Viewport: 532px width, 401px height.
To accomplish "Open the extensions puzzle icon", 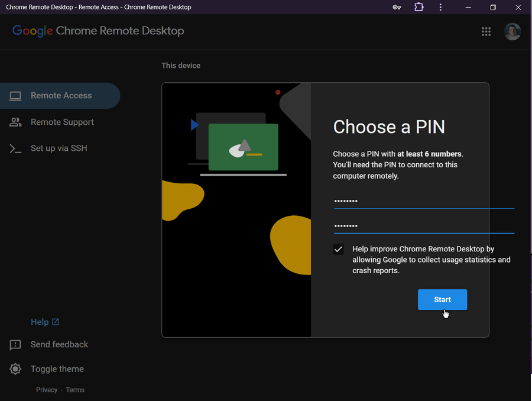I will pos(419,7).
